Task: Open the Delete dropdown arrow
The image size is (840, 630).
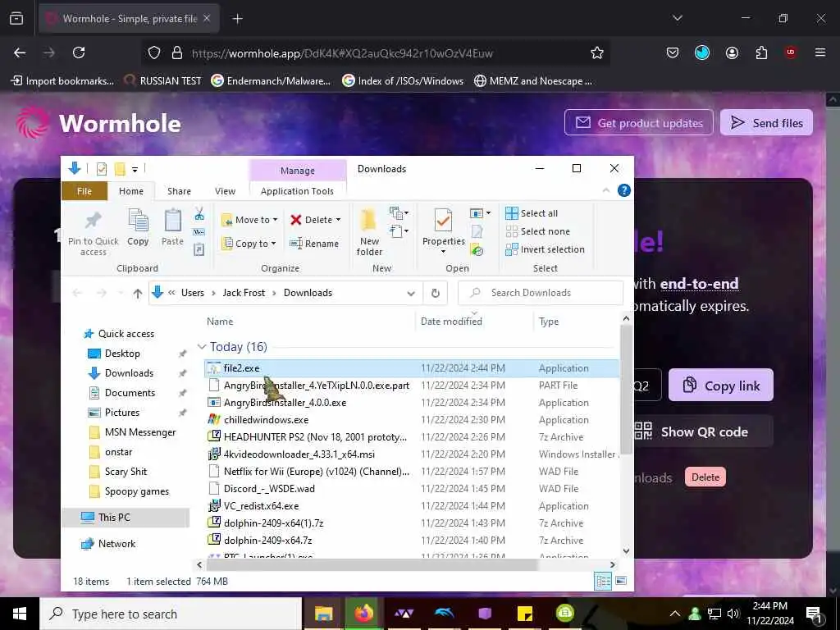Action: [338, 220]
